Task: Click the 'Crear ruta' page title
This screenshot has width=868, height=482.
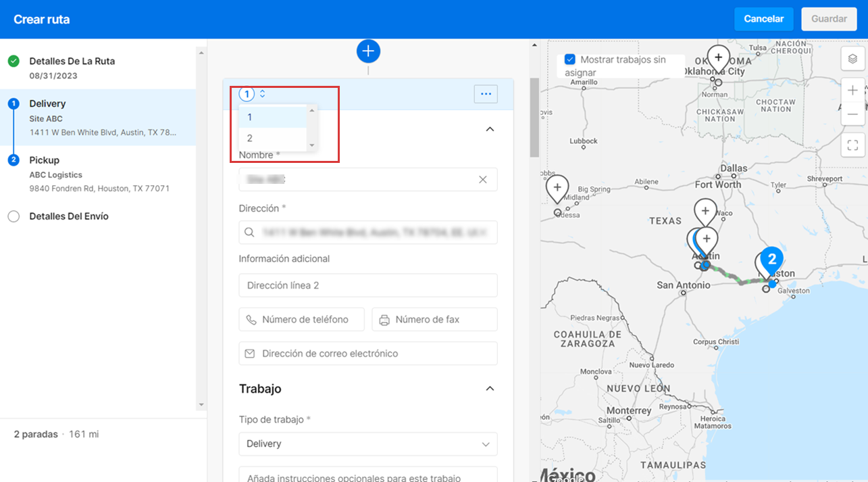Action: [41, 19]
